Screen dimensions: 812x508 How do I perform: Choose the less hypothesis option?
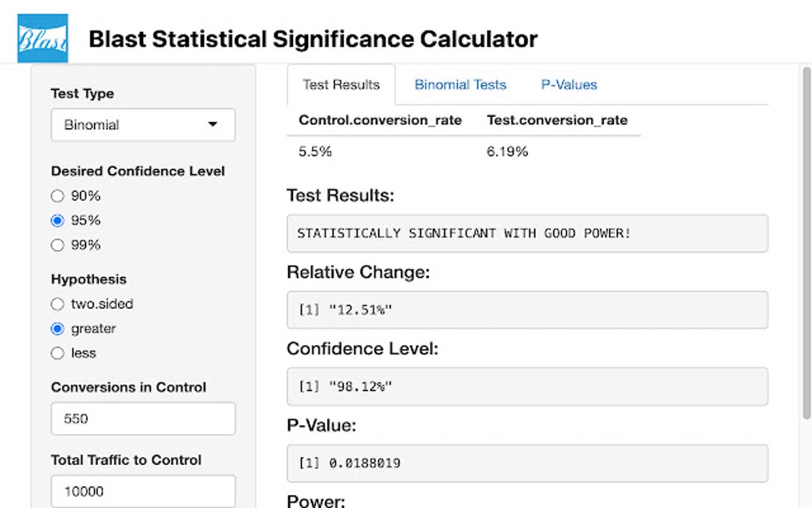pyautogui.click(x=57, y=353)
